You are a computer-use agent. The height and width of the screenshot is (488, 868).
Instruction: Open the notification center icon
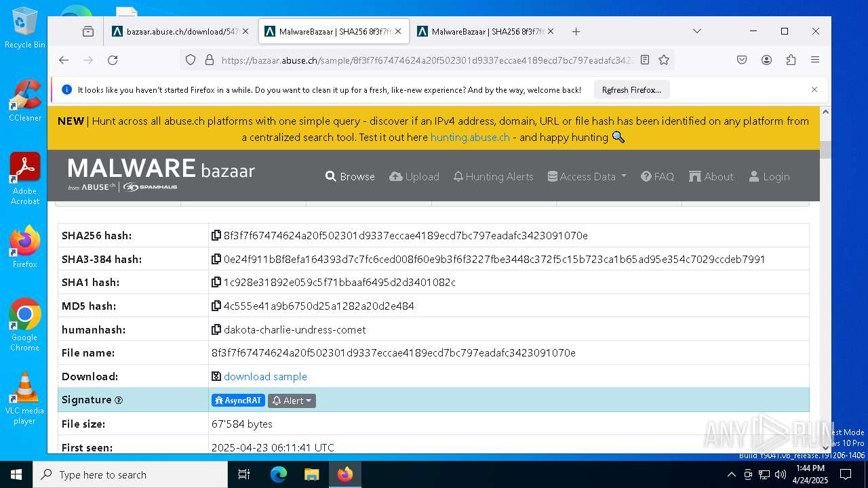coord(846,474)
